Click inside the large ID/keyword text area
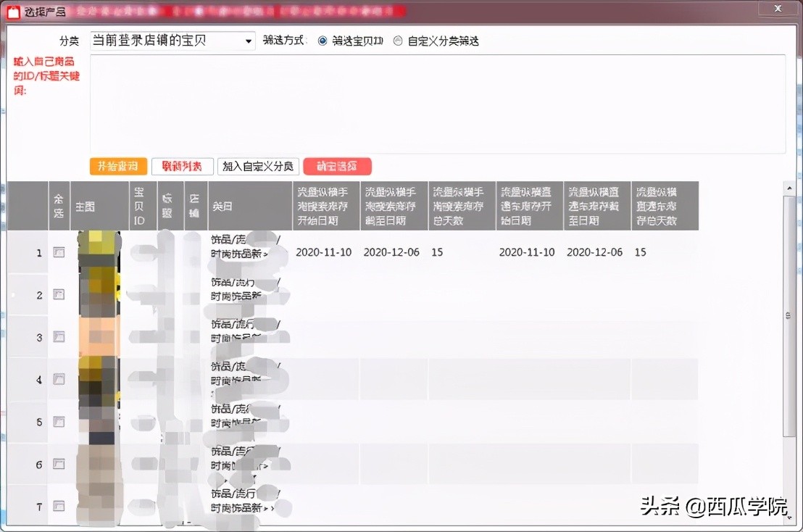This screenshot has height=532, width=803. point(437,104)
